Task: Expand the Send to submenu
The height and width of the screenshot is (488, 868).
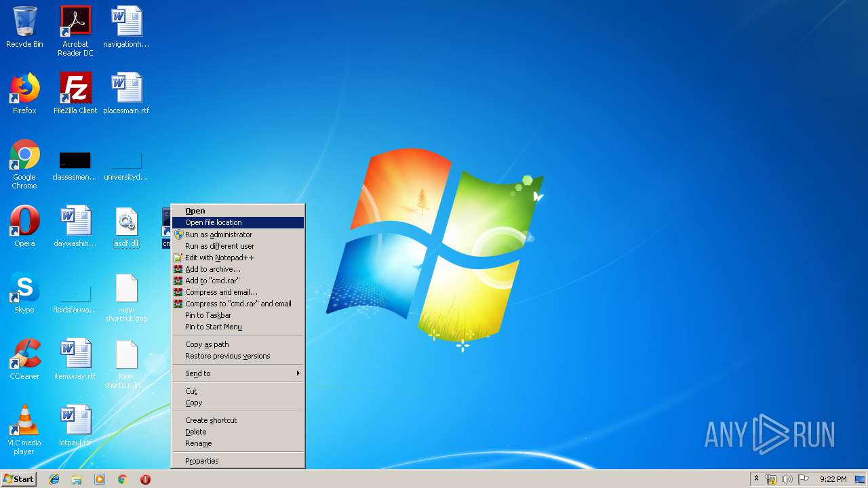Action: [237, 373]
